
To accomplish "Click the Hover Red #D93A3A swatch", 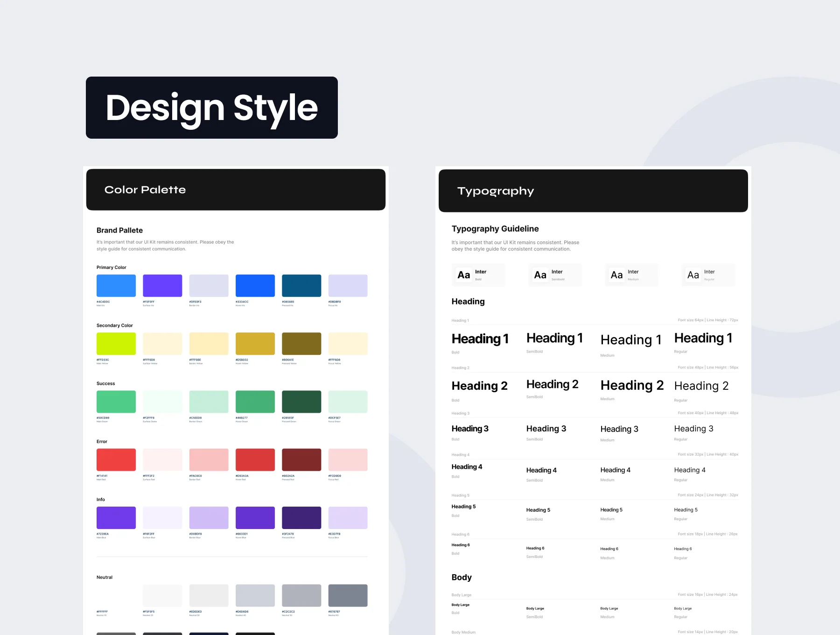I will coord(255,460).
